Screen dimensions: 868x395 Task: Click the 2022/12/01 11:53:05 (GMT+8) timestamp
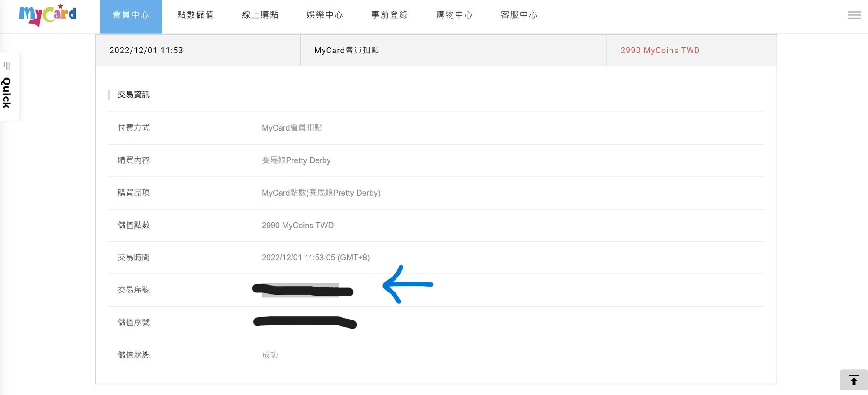pyautogui.click(x=316, y=258)
